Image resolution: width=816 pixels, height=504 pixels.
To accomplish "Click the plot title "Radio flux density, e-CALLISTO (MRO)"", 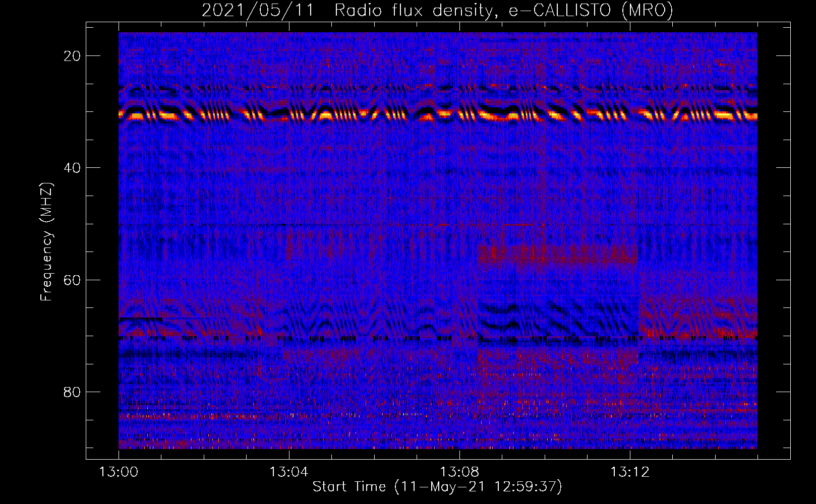I will pos(504,10).
